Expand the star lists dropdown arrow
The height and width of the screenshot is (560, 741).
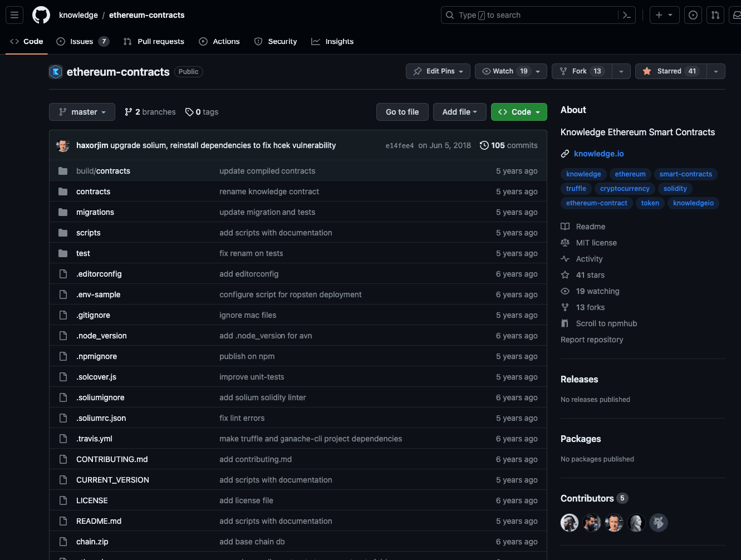716,71
